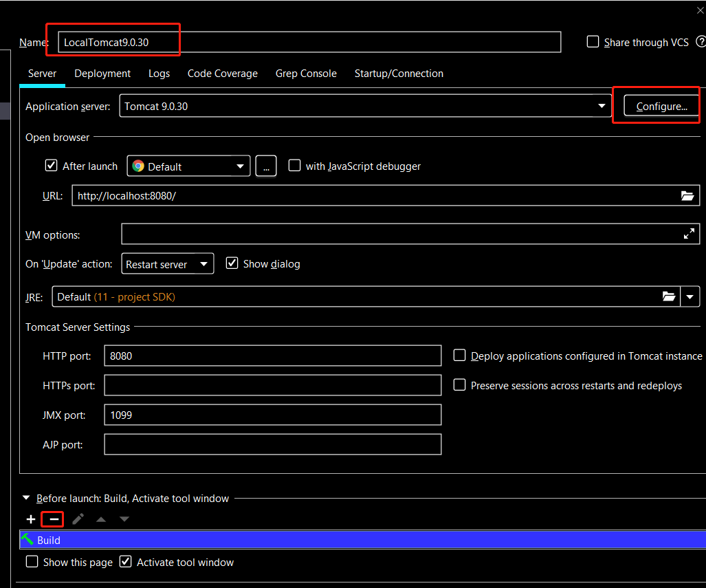Viewport: 706px width, 588px height.
Task: Open the Default browser dropdown
Action: click(188, 166)
